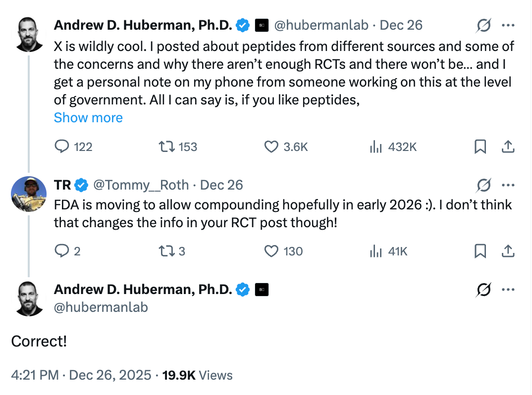Open more options on TR's reply

(508, 185)
